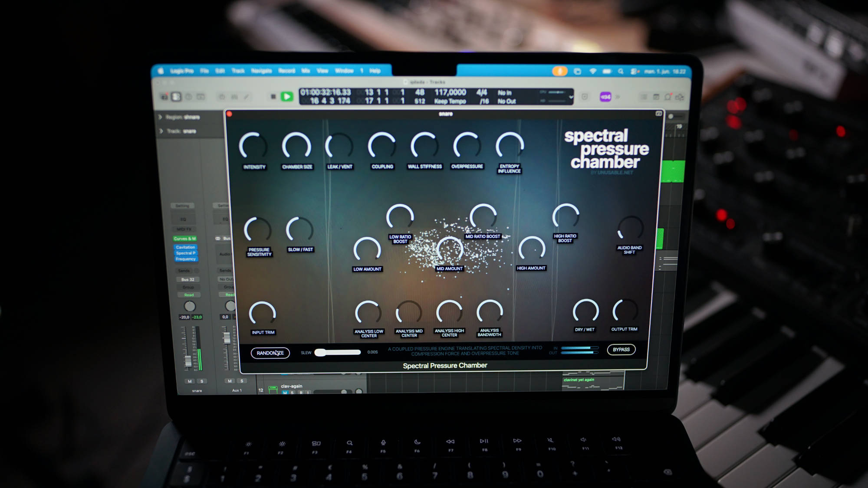The image size is (868, 488).
Task: Click the link icon at plugin window corner
Action: pyautogui.click(x=658, y=114)
